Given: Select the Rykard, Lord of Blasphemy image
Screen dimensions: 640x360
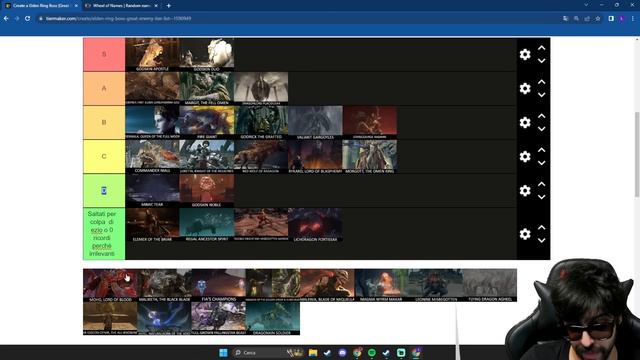Looking at the screenshot, I should pos(315,157).
